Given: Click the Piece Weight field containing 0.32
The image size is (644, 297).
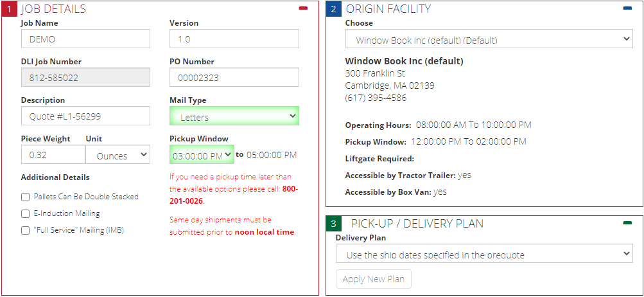Looking at the screenshot, I should click(53, 155).
